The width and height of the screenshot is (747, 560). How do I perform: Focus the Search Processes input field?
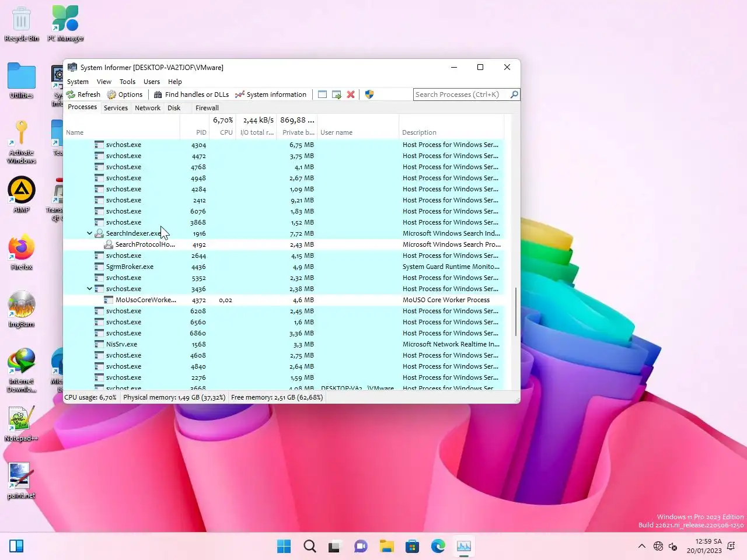[x=461, y=94]
